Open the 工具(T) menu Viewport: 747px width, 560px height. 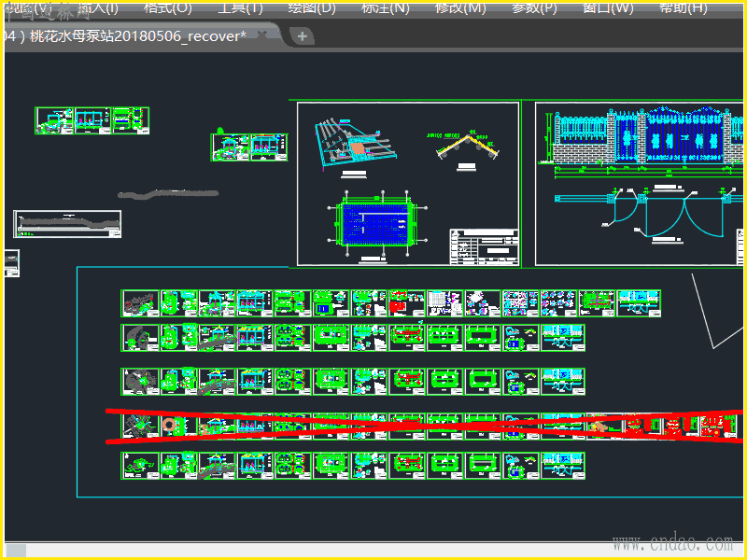pyautogui.click(x=240, y=7)
